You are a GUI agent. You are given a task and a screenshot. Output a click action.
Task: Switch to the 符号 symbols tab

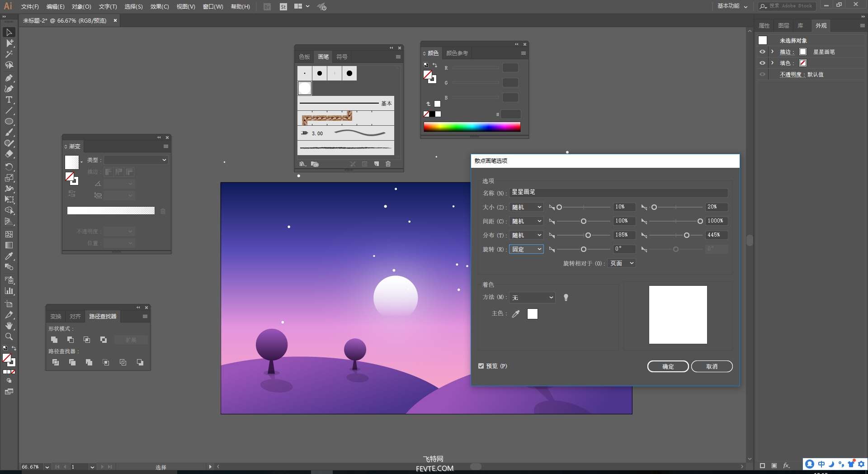[x=342, y=57]
